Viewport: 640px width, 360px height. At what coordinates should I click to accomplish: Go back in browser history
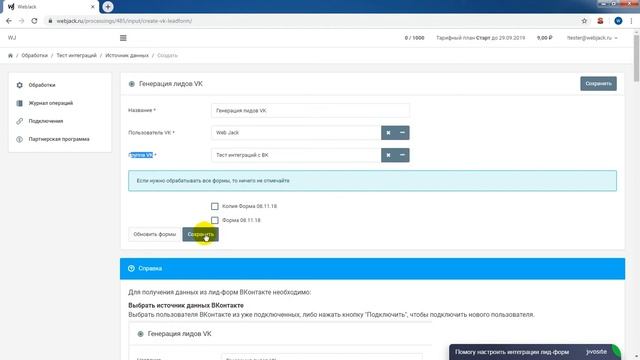(9, 21)
